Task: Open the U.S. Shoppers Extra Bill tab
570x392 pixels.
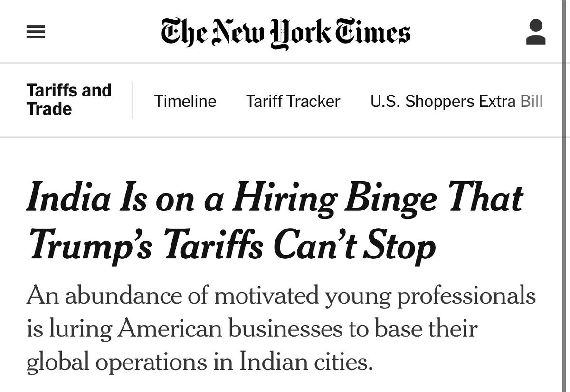Action: coord(456,101)
